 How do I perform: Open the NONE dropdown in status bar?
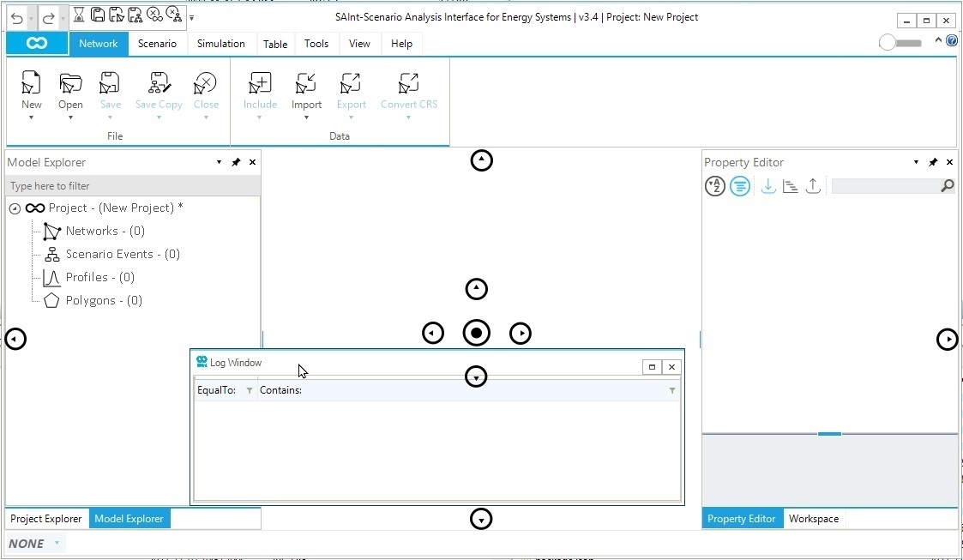[57, 543]
